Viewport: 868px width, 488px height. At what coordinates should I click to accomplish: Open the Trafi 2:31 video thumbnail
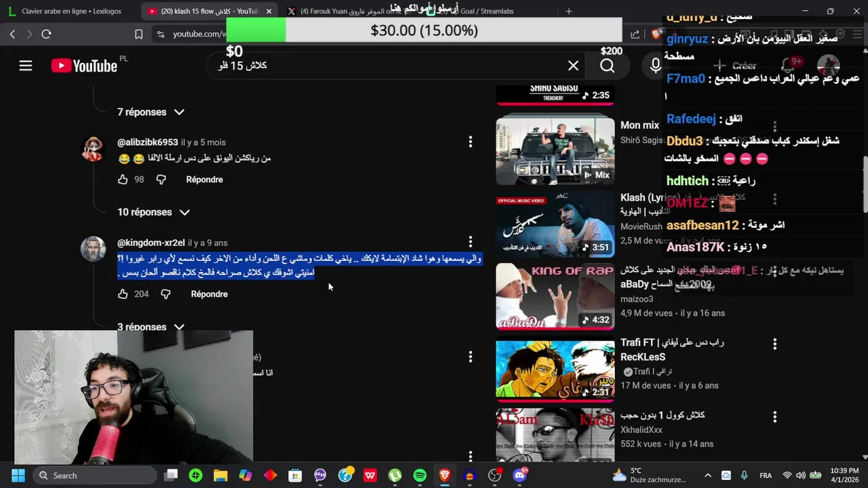(555, 370)
